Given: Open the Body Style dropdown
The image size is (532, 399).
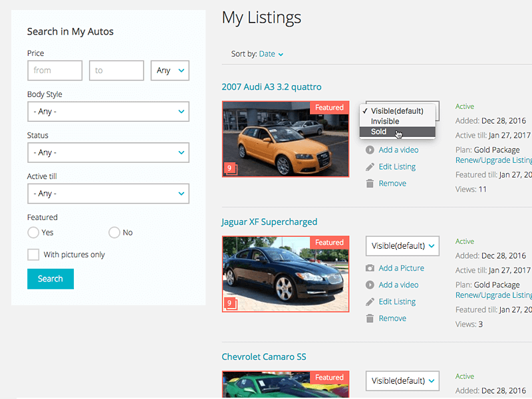Looking at the screenshot, I should click(108, 112).
